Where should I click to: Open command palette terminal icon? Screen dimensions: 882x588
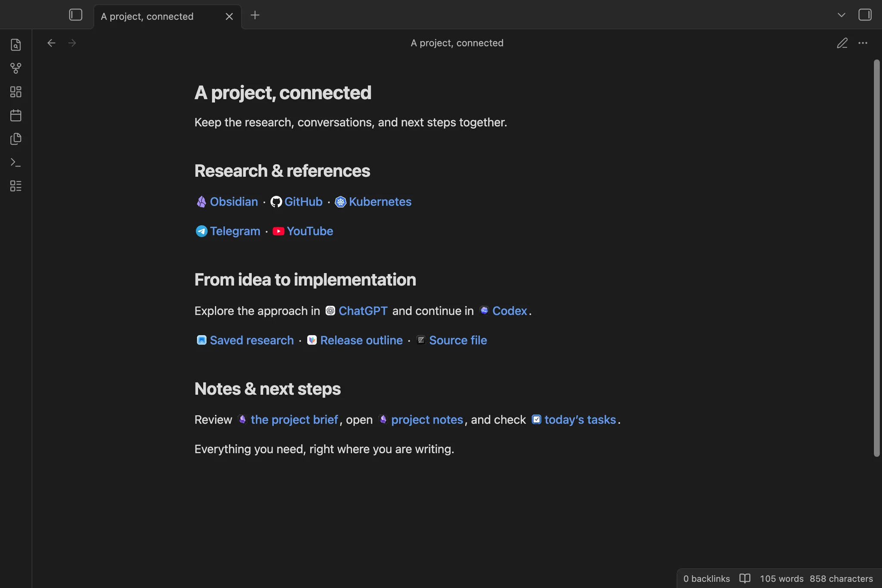tap(16, 162)
